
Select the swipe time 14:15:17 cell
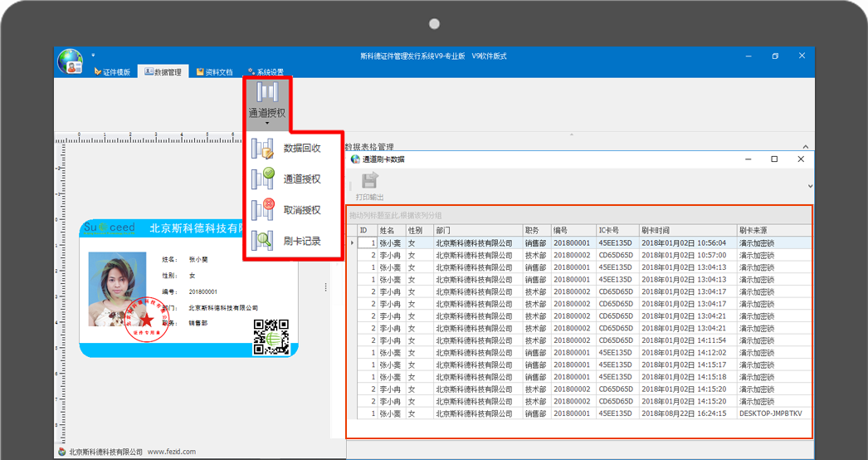pyautogui.click(x=688, y=365)
